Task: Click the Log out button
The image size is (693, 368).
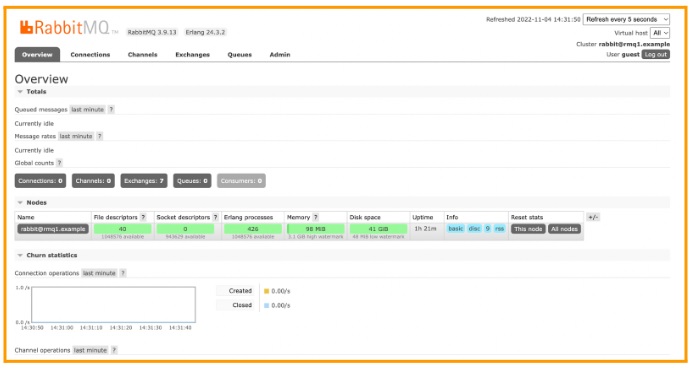Action: [655, 54]
